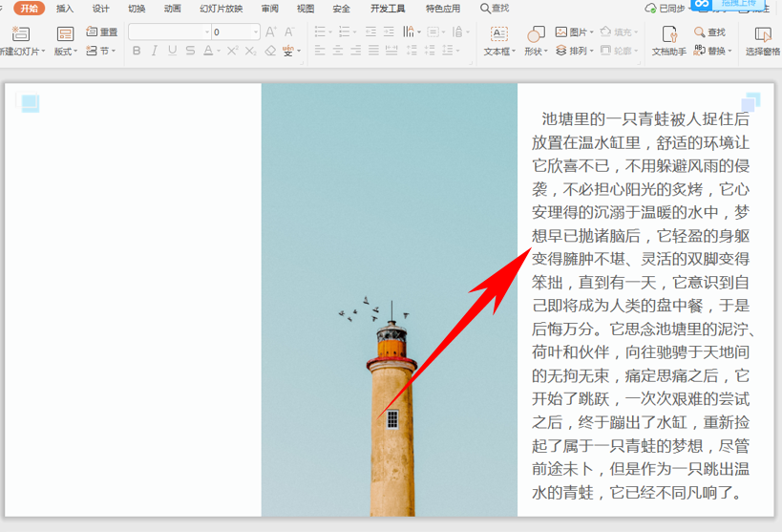Open the Shapes (形状) dropdown arrow
Viewport: 782px width, 532px height.
[546, 52]
